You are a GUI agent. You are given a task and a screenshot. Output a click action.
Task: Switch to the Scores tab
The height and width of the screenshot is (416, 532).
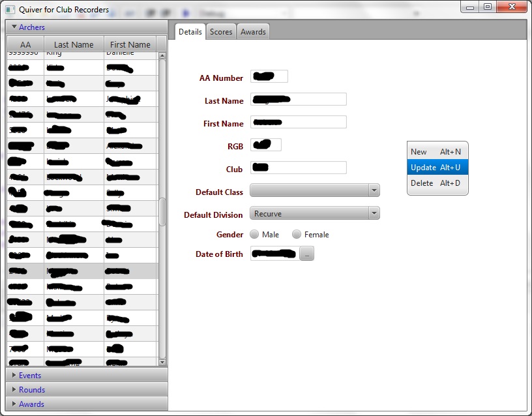click(x=221, y=32)
